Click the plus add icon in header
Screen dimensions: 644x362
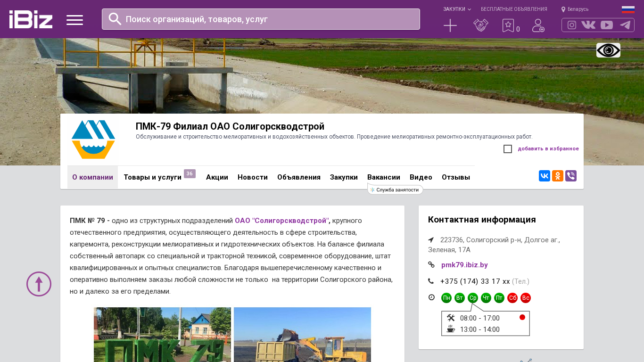[x=450, y=25]
